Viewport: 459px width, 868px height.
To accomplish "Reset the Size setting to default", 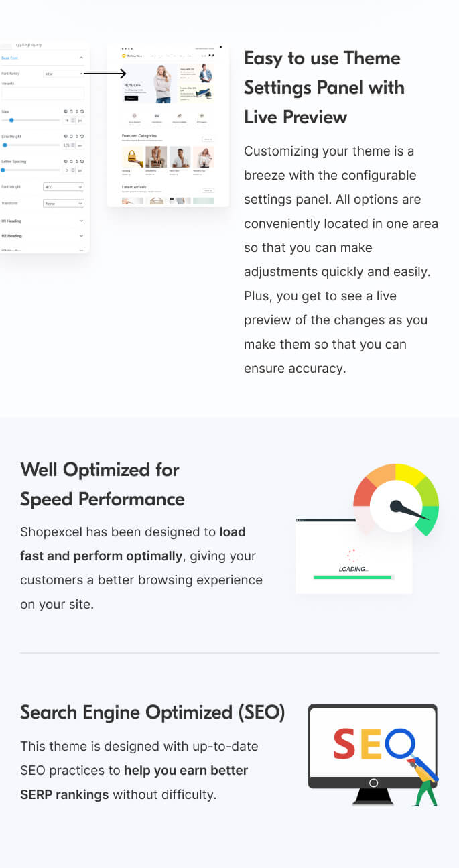I will coord(82,111).
